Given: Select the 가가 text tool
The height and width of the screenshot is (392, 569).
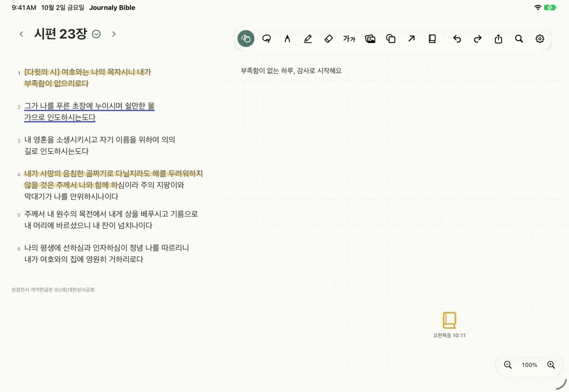Looking at the screenshot, I should pyautogui.click(x=349, y=39).
